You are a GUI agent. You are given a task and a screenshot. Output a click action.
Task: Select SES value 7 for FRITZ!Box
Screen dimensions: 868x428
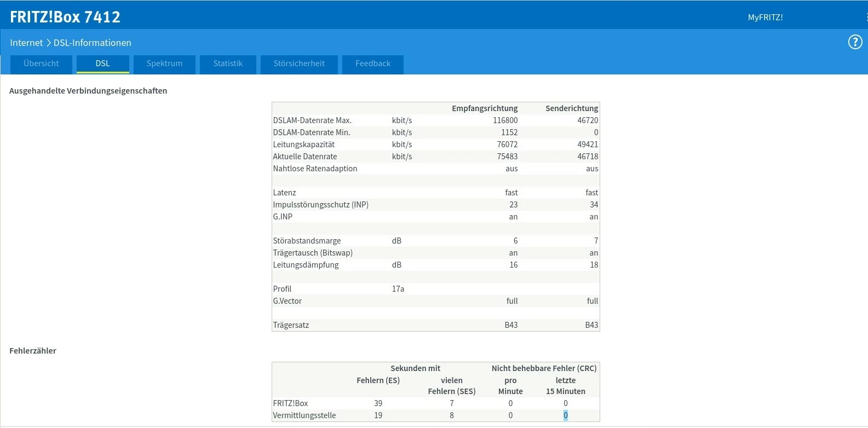(452, 403)
